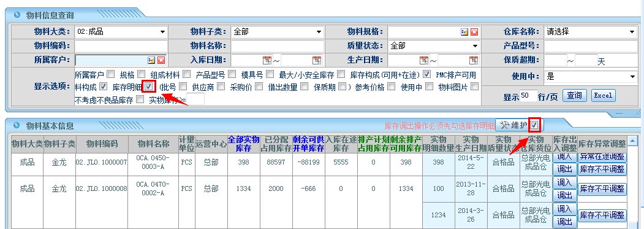Expand the 物料大类 dropdown

coord(121,32)
